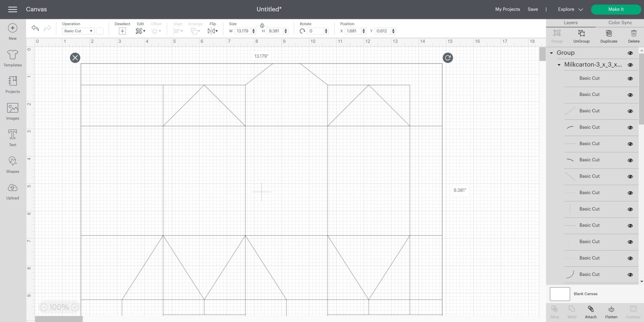The width and height of the screenshot is (644, 322).
Task: Open the Operation dropdown showing Basic Cut
Action: tap(78, 31)
